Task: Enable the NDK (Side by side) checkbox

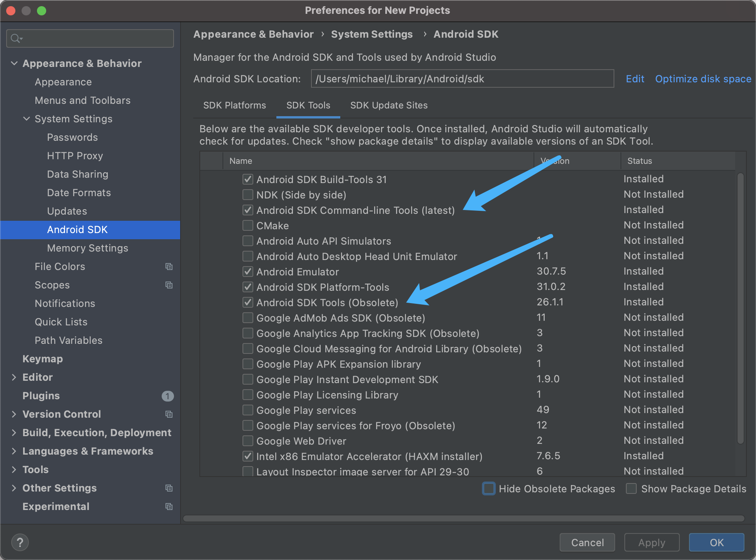Action: 248,195
